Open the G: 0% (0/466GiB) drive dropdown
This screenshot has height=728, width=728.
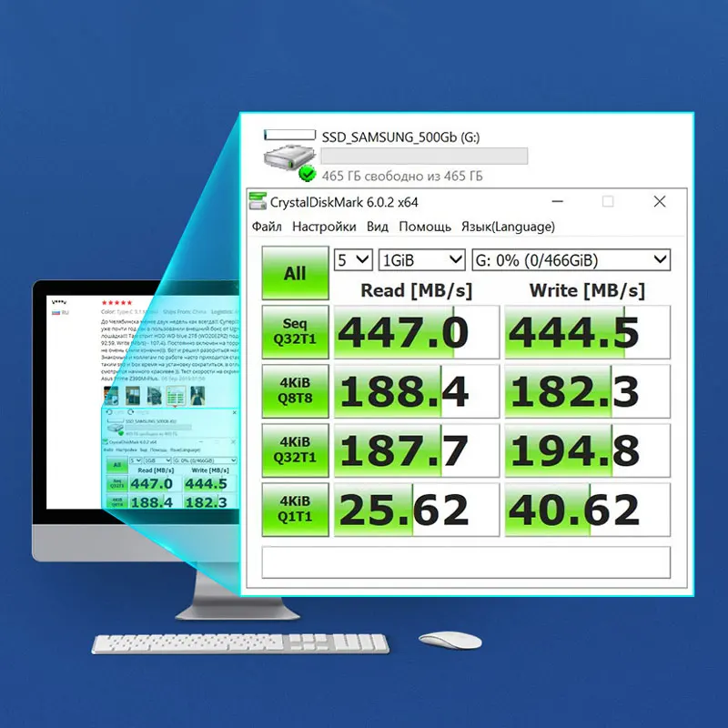[571, 260]
